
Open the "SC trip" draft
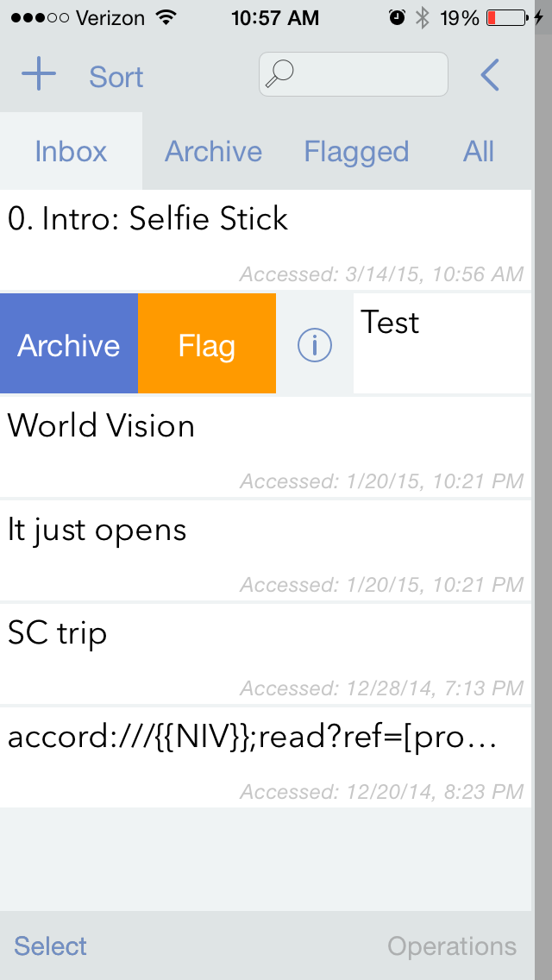266,652
